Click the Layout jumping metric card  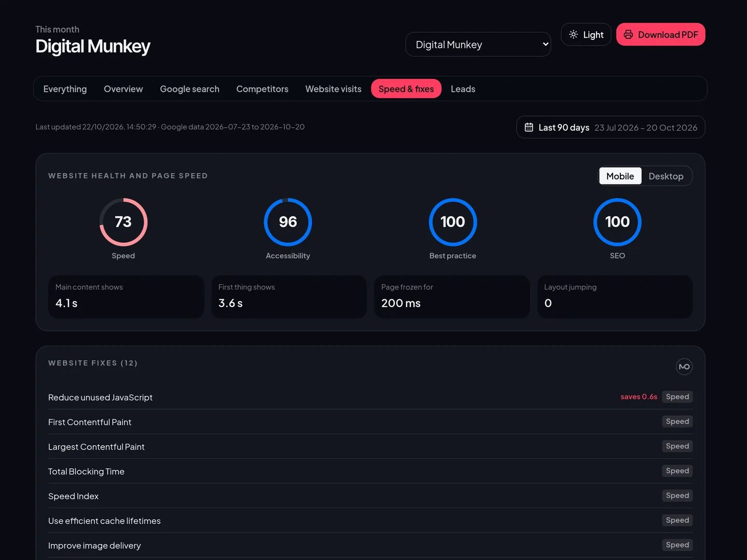615,297
